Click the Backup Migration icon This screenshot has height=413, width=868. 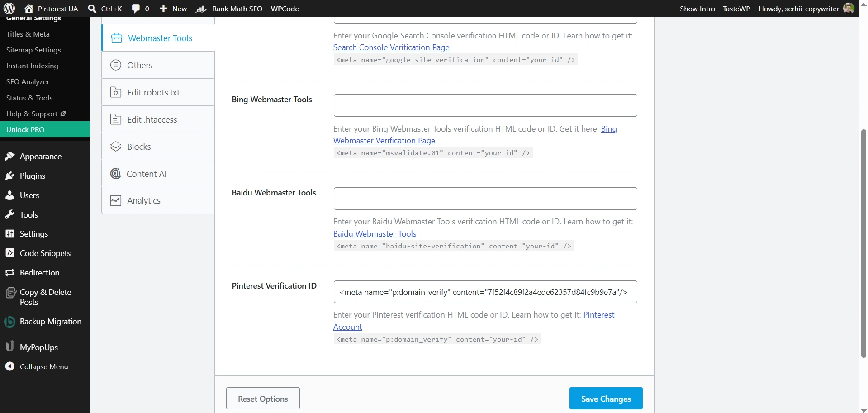[x=10, y=322]
